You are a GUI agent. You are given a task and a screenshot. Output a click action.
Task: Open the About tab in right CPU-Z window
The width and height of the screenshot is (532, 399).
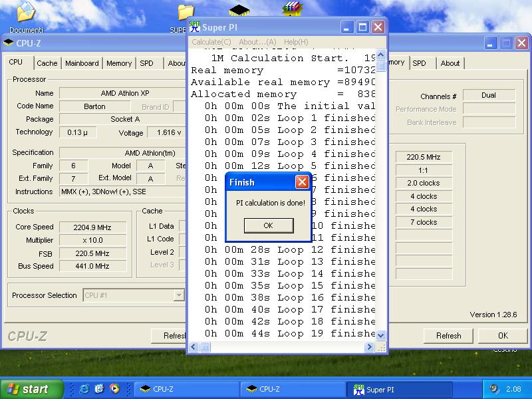pyautogui.click(x=450, y=63)
